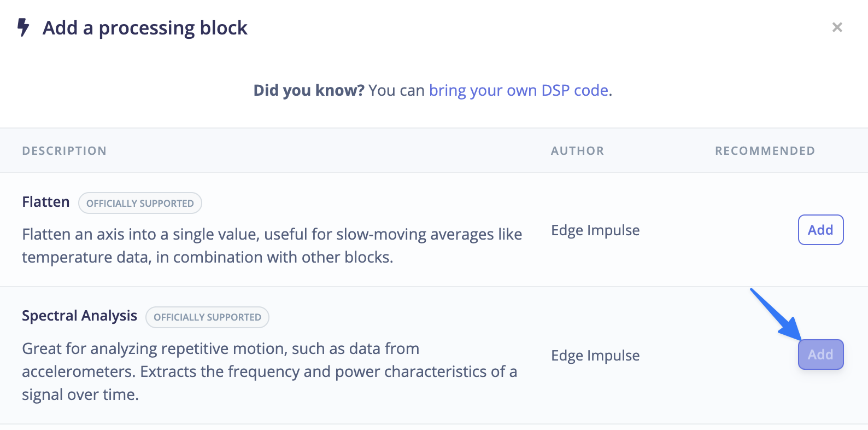This screenshot has height=430, width=868.
Task: Click the Flatten block description text
Action: click(x=272, y=246)
